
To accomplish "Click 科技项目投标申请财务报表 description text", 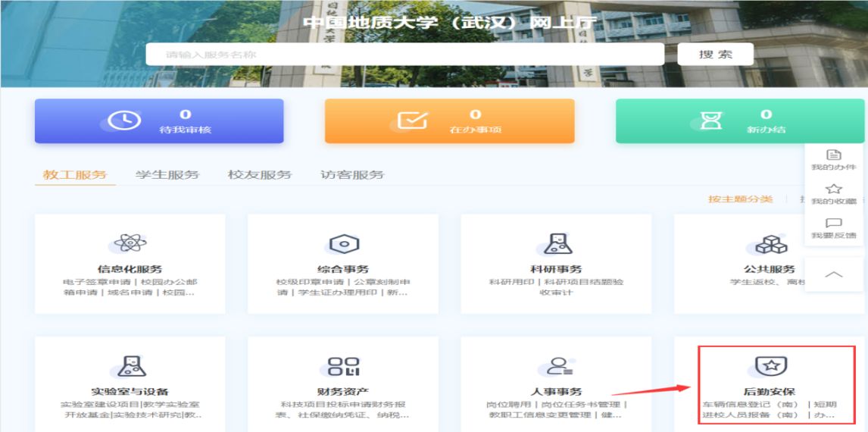I will click(x=343, y=410).
